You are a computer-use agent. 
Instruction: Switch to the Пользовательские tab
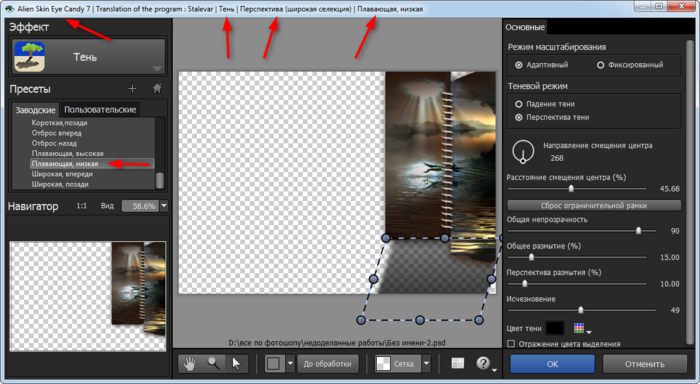(100, 109)
